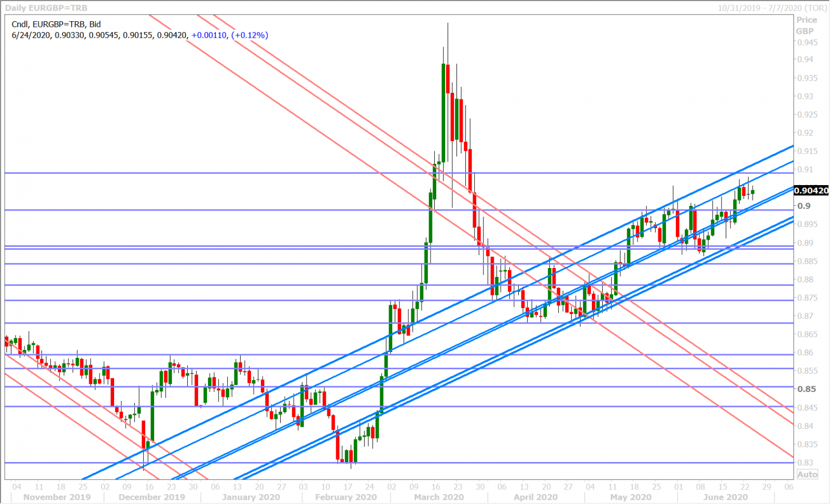830x504 pixels.
Task: Select the December 2019 month label
Action: click(x=151, y=497)
